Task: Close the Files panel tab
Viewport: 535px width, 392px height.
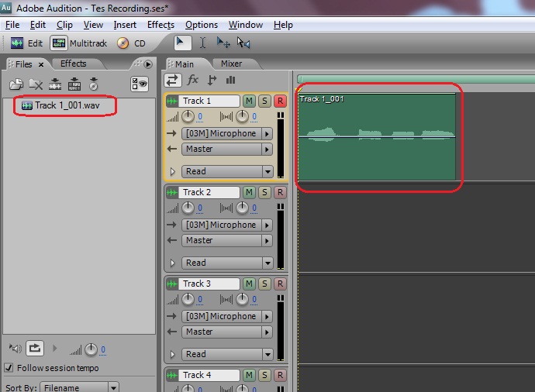Action: point(41,64)
